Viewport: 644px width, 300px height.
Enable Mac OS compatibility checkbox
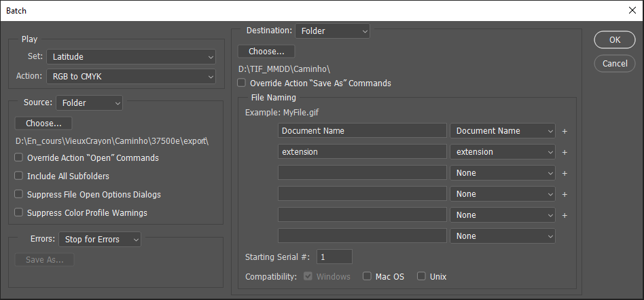pos(367,277)
